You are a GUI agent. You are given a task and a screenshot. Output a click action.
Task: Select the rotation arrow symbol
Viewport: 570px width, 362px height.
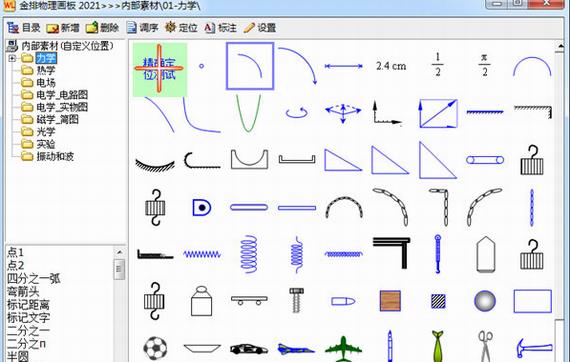[x=297, y=113]
